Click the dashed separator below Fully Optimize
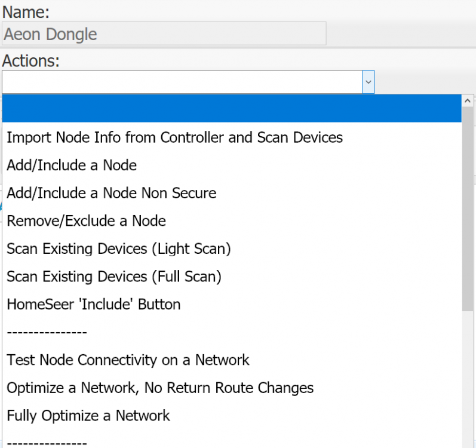Viewport: 476px width, 448px height. tap(47, 443)
